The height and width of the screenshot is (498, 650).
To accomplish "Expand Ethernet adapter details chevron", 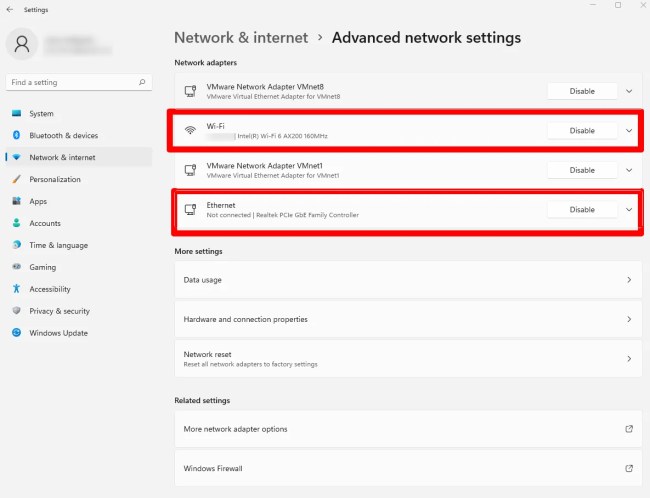I will [629, 209].
